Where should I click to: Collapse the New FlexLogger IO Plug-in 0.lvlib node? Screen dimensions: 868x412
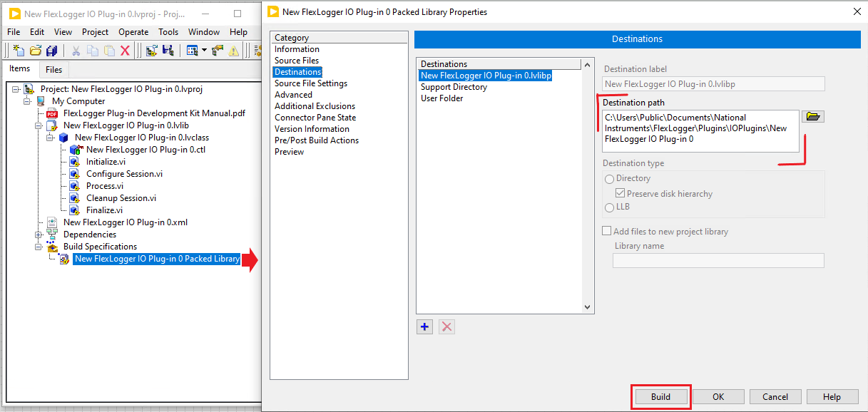[39, 125]
